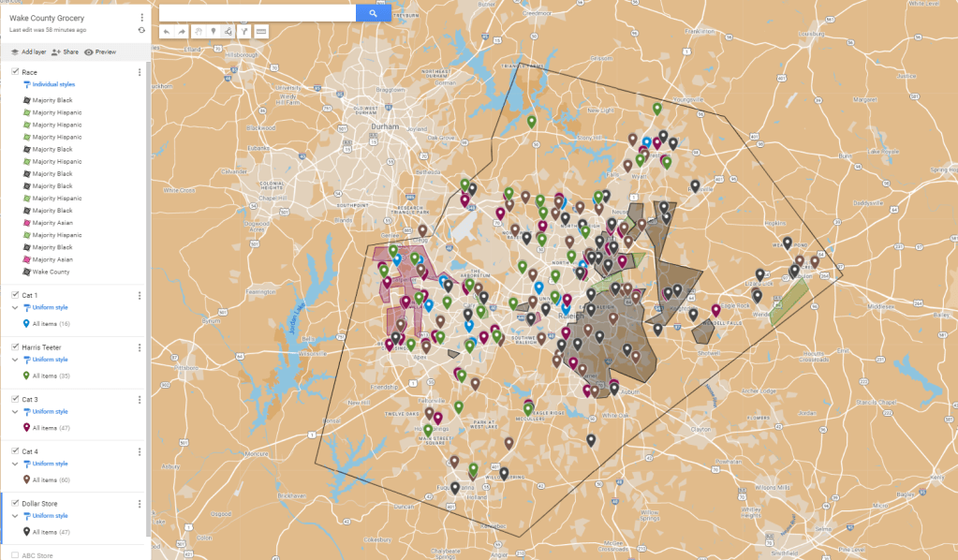Click the blue search button
This screenshot has height=560, width=958.
(x=373, y=13)
